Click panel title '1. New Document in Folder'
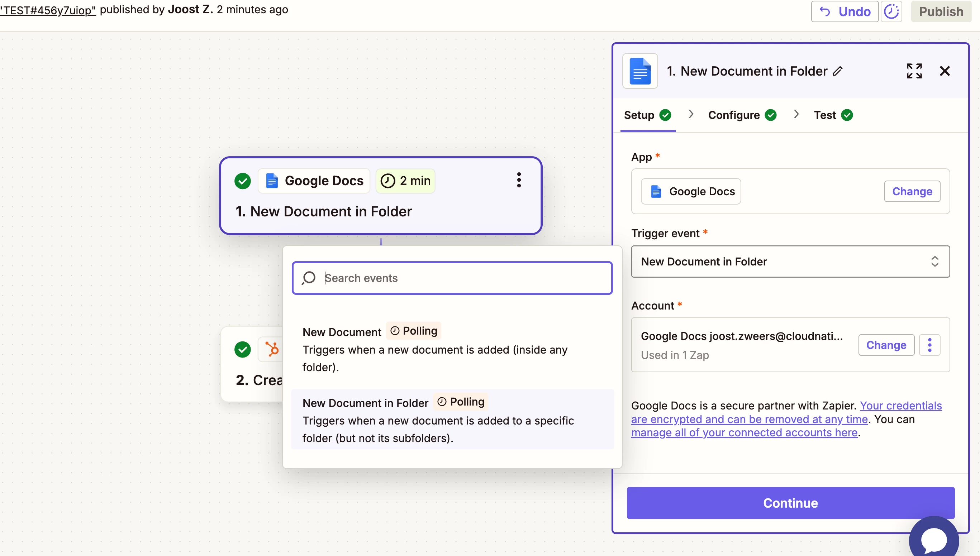 pyautogui.click(x=747, y=71)
